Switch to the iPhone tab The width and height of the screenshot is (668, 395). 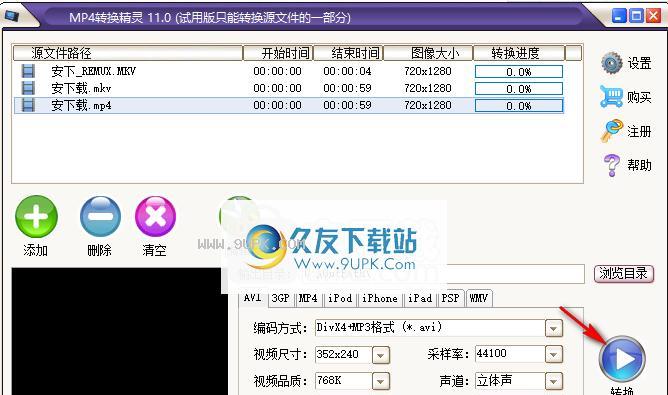click(380, 298)
